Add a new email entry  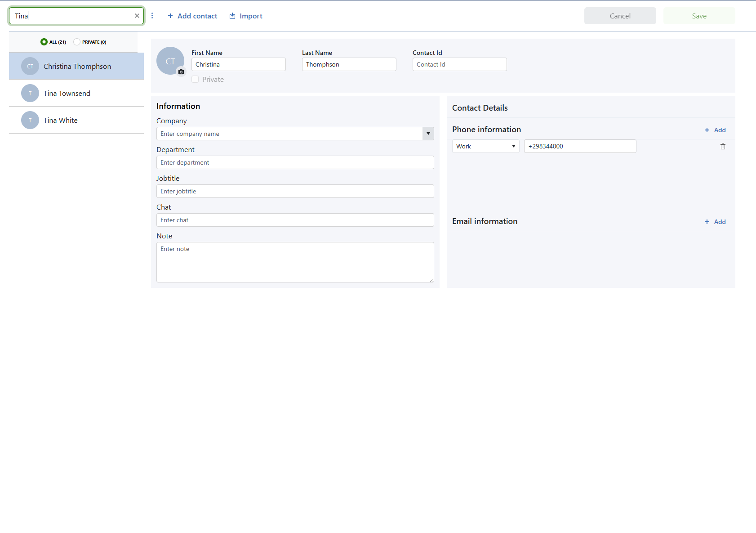(715, 222)
